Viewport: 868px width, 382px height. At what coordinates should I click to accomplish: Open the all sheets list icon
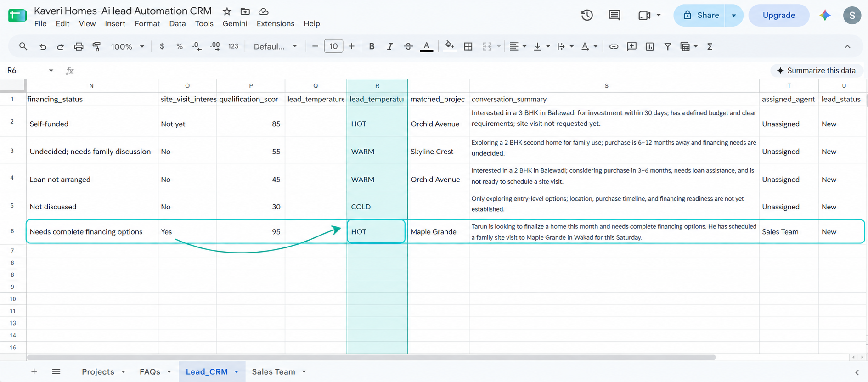point(56,371)
